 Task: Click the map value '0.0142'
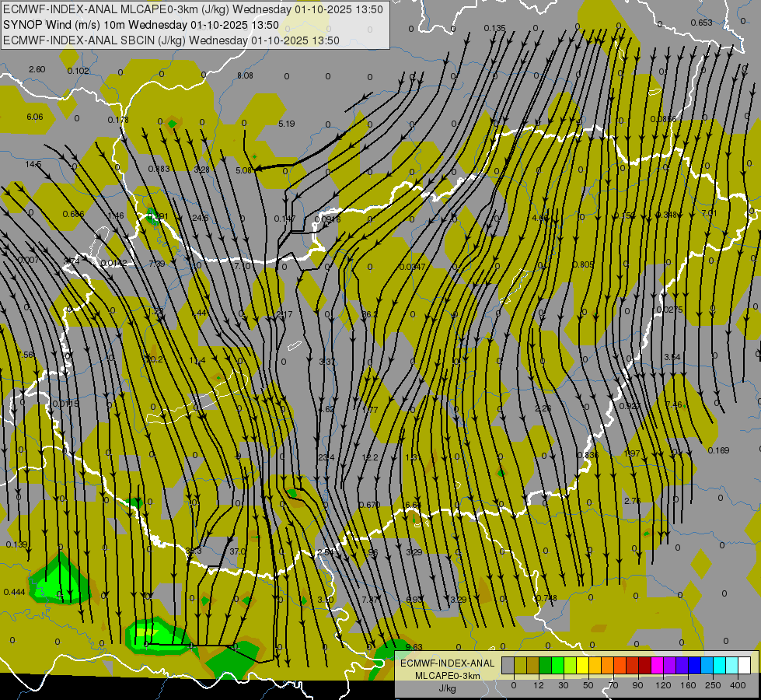coord(113,264)
